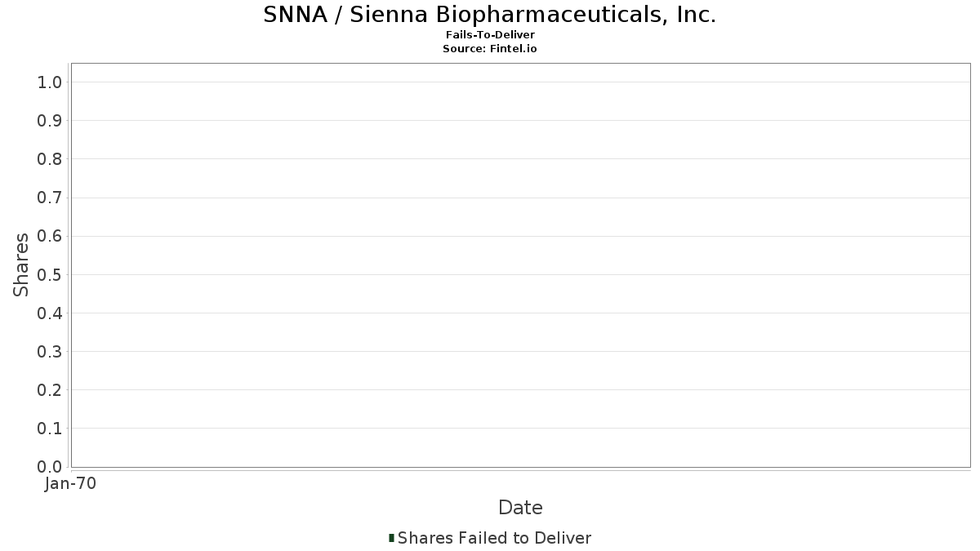Click the 0.0 y-axis tick label
Screen dimensions: 980x551
[x=50, y=467]
